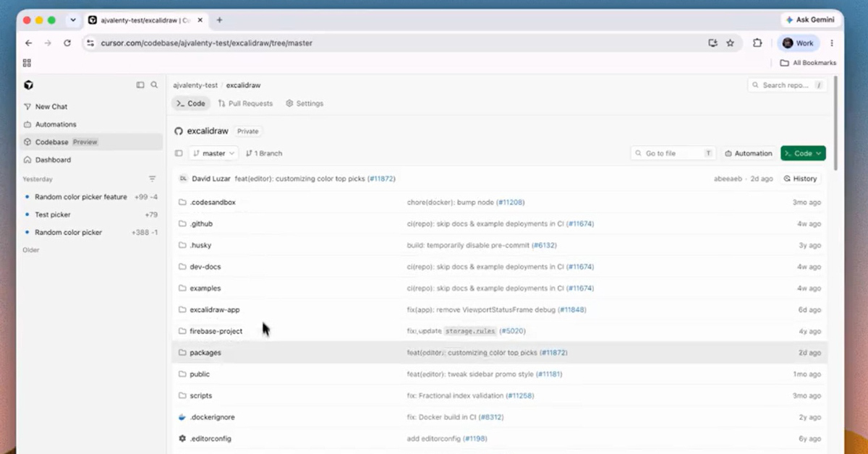This screenshot has width=868, height=454.
Task: Reload the page with the refresh icon
Action: tap(67, 43)
